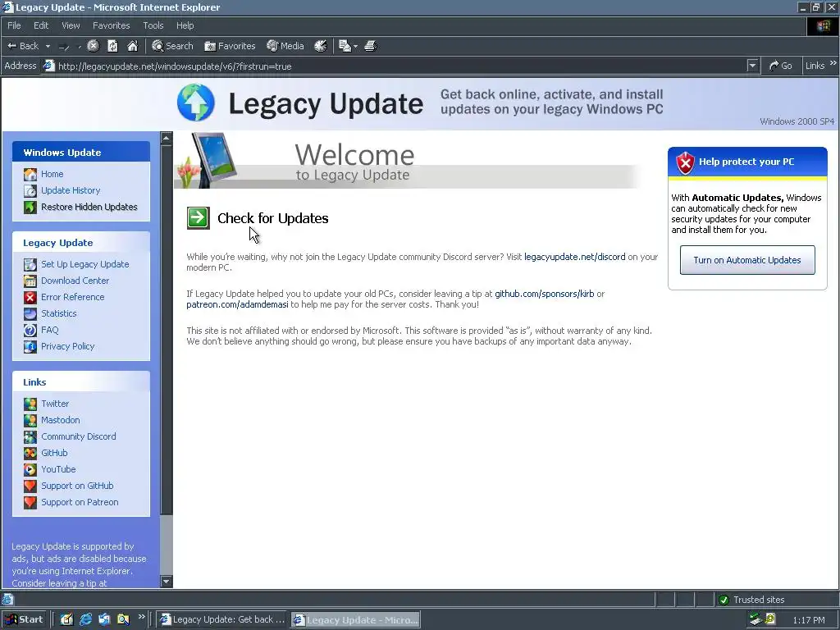Click the red shield Help protect icon
This screenshot has height=630, width=840.
point(685,162)
